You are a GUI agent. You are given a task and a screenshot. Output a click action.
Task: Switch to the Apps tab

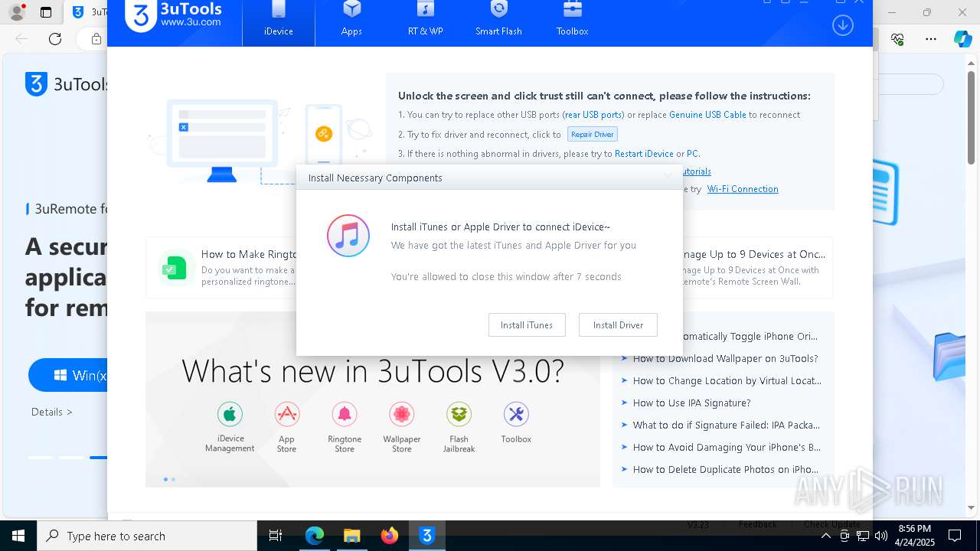(x=351, y=21)
